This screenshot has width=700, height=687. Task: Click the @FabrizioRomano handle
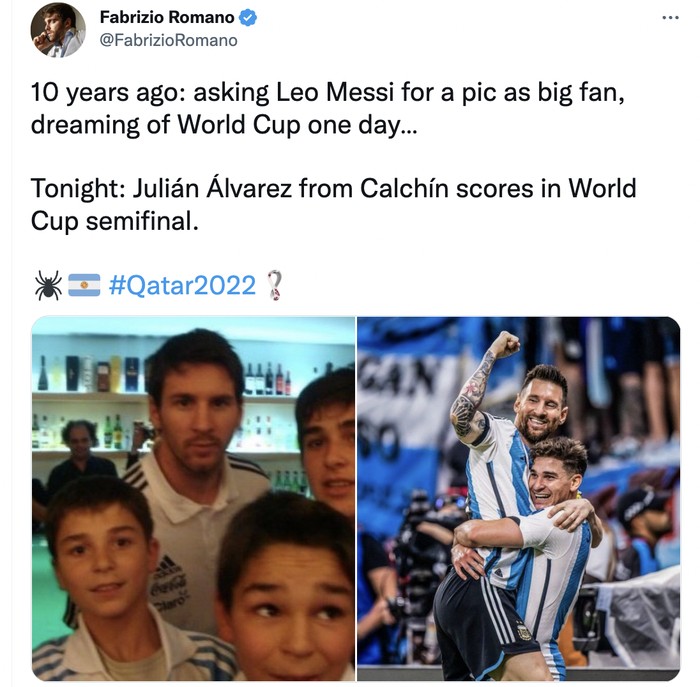tap(169, 40)
